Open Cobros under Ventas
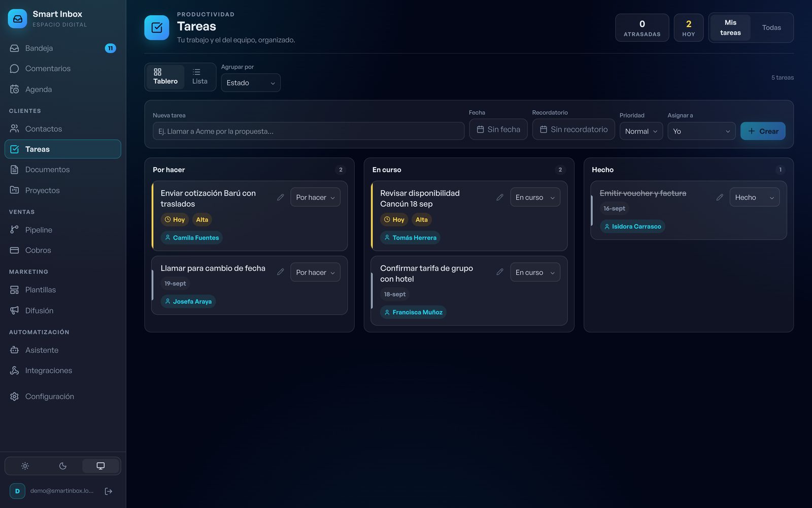 pos(63,250)
